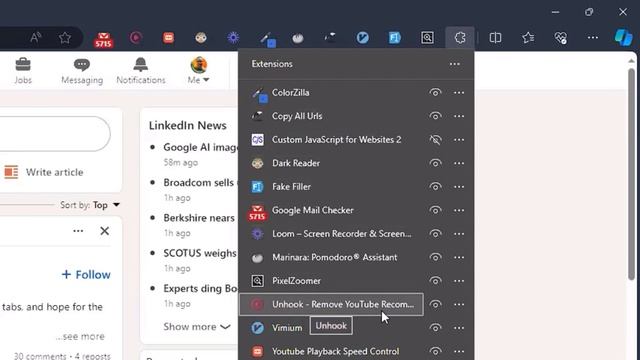
Task: Open the Copilot sidebar icon
Action: (623, 38)
